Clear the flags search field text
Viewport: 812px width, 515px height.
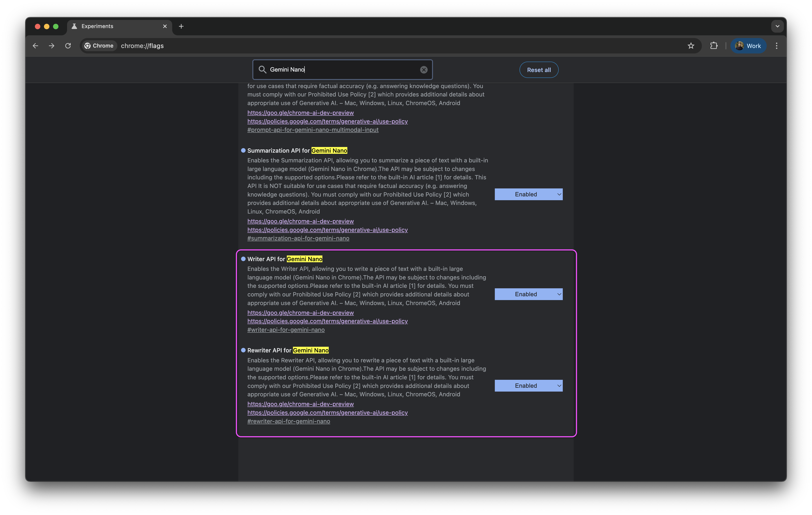(x=424, y=70)
